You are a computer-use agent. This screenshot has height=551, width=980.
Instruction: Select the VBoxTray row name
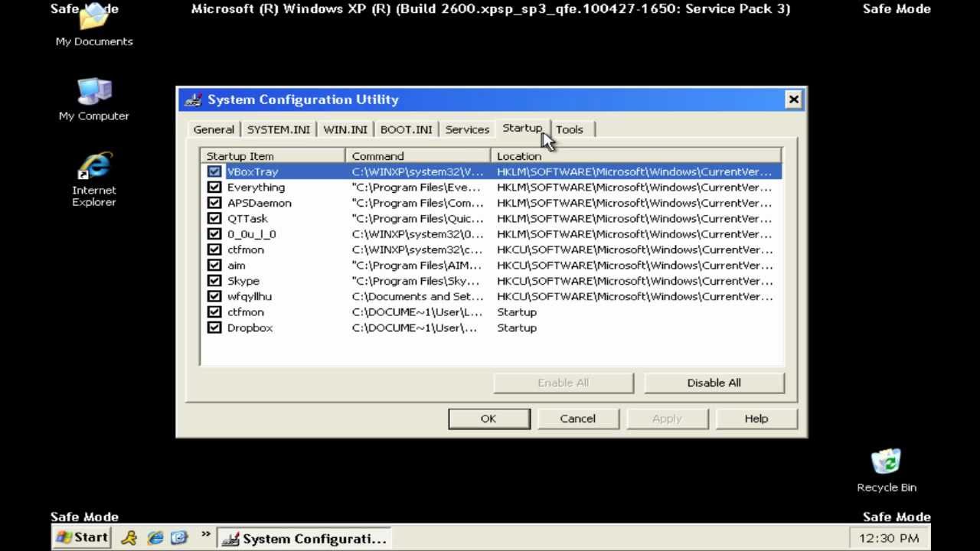(253, 172)
